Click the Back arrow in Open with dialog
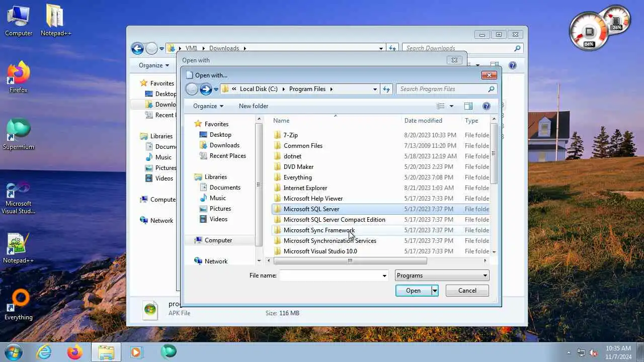The height and width of the screenshot is (362, 644). point(192,89)
